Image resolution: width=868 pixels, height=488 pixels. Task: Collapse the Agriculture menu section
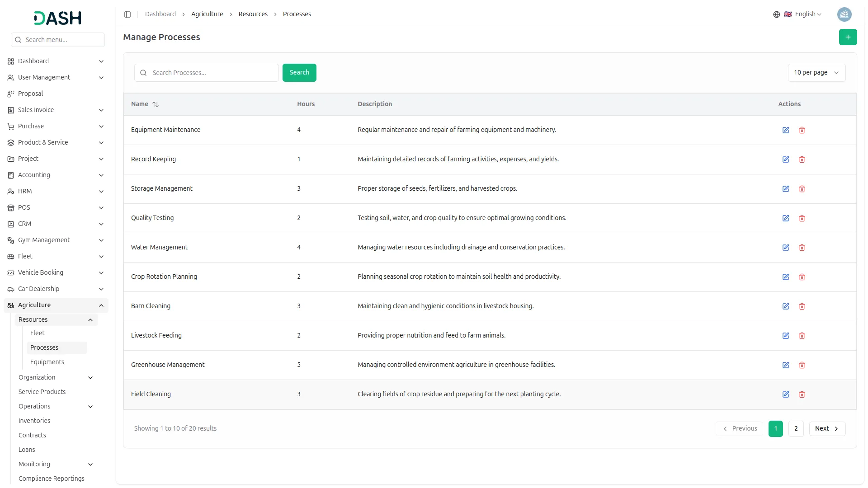[56, 305]
